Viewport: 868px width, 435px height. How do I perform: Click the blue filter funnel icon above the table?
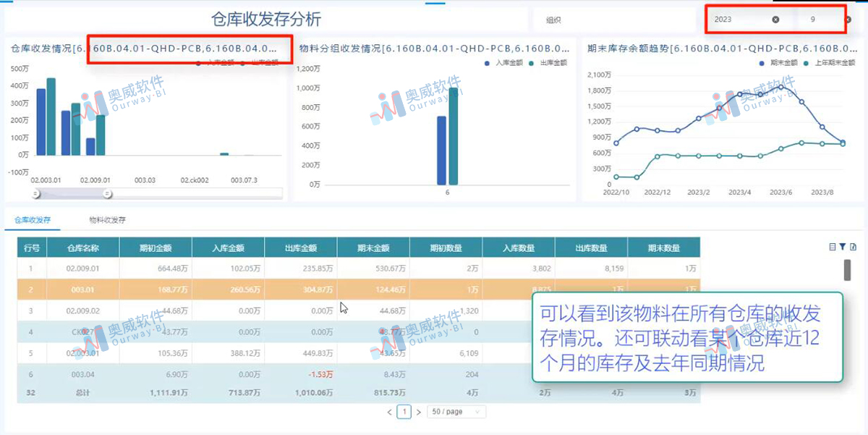[843, 245]
